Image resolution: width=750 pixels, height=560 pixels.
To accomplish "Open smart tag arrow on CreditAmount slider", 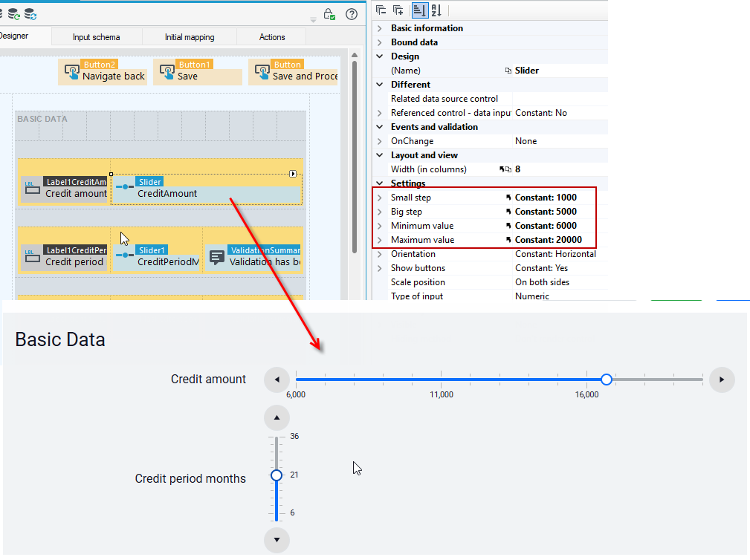I will click(293, 174).
